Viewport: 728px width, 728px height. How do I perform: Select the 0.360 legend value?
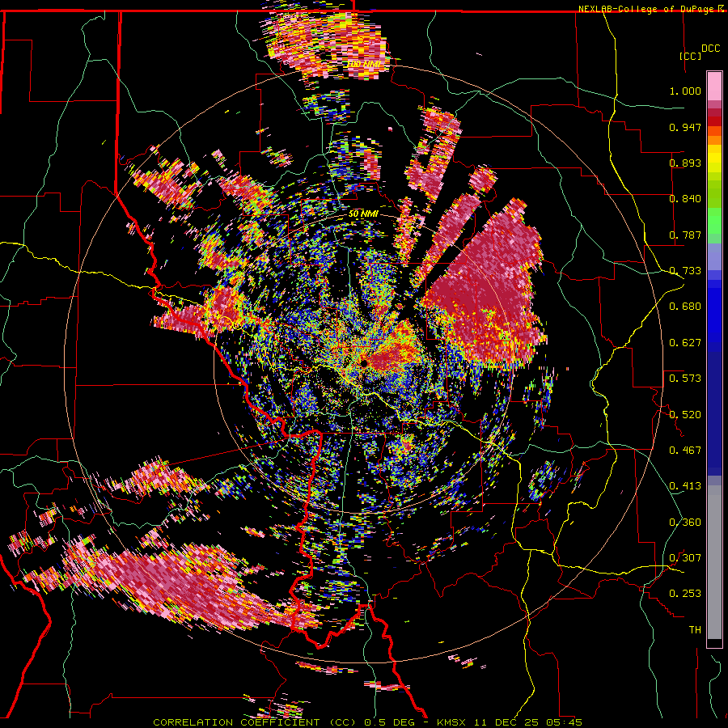coord(685,522)
